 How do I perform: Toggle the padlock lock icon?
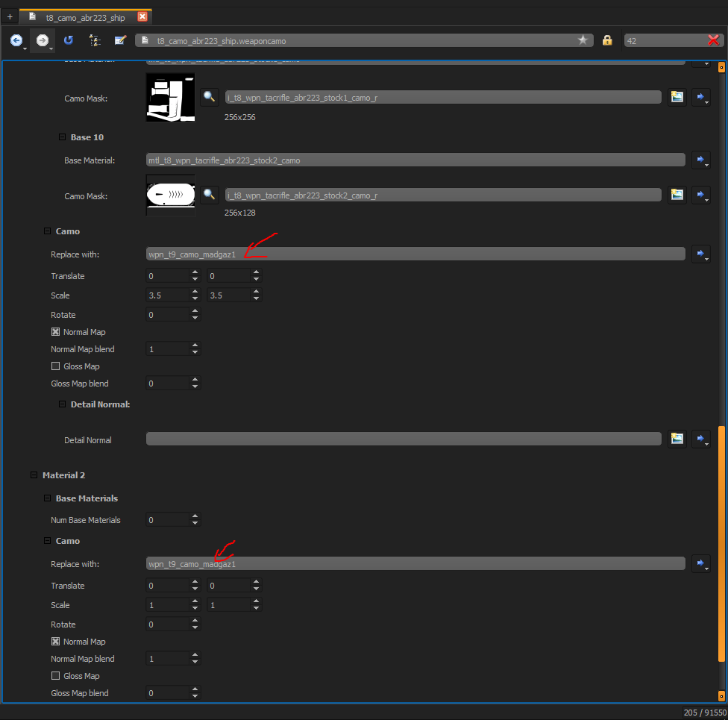click(607, 40)
